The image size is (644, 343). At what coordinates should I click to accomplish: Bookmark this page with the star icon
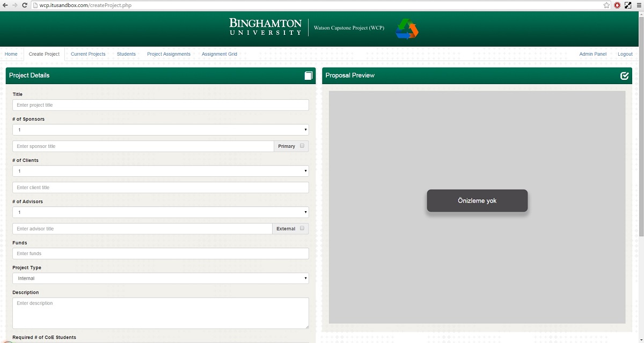pyautogui.click(x=606, y=5)
